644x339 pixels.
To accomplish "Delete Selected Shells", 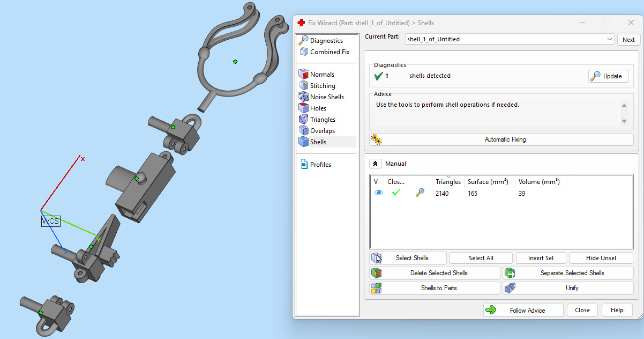I will pos(435,273).
